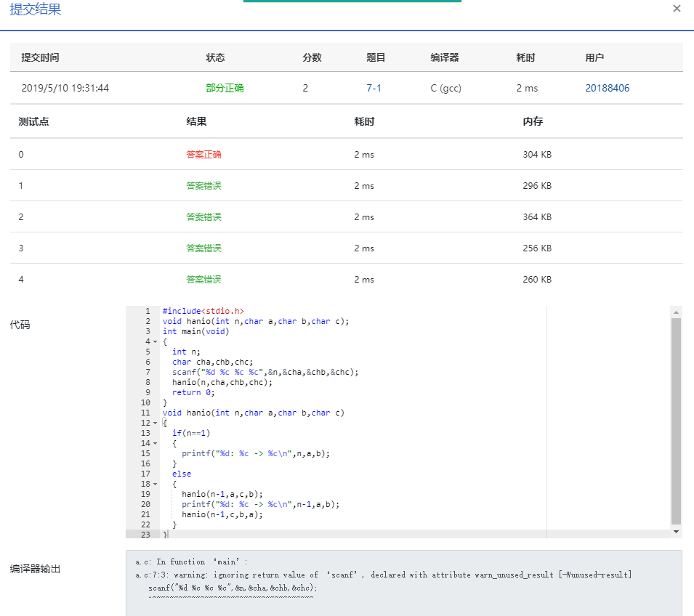Place cursor on the return 0 line

(193, 392)
